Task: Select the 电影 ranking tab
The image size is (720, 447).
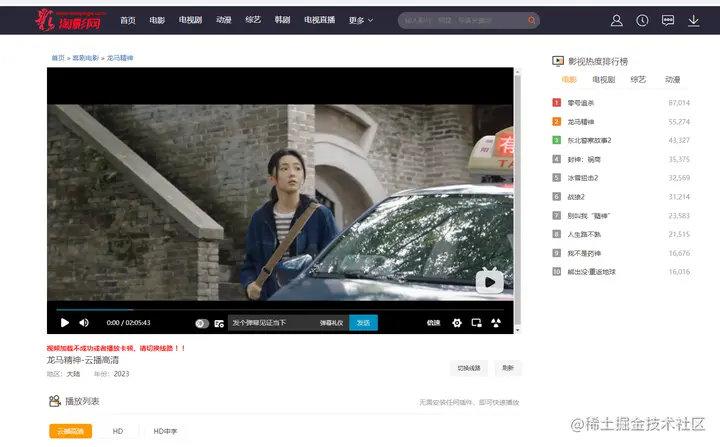Action: coord(569,79)
